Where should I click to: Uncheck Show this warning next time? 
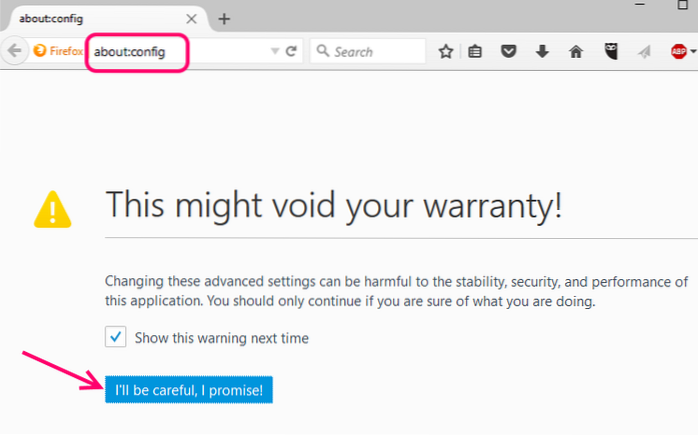(115, 338)
